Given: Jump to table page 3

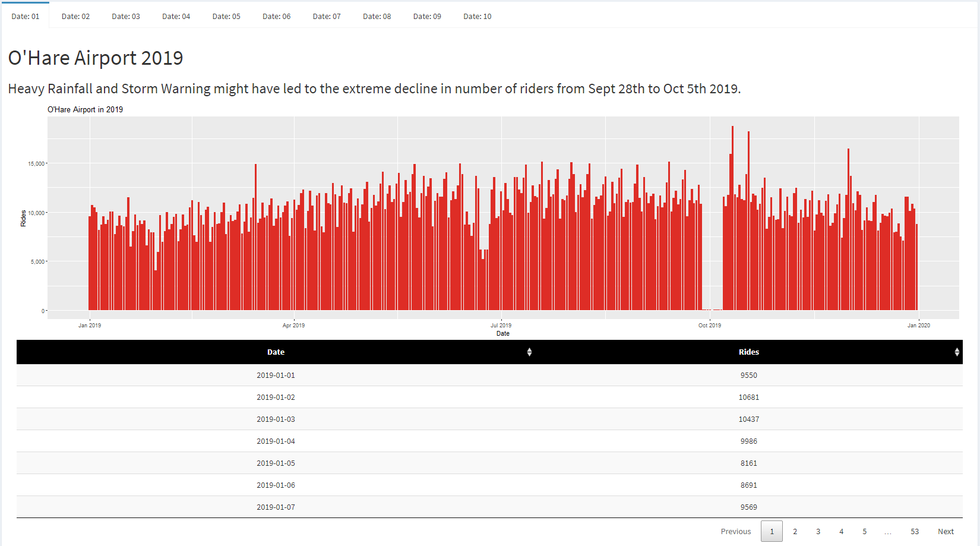Looking at the screenshot, I should (x=818, y=531).
